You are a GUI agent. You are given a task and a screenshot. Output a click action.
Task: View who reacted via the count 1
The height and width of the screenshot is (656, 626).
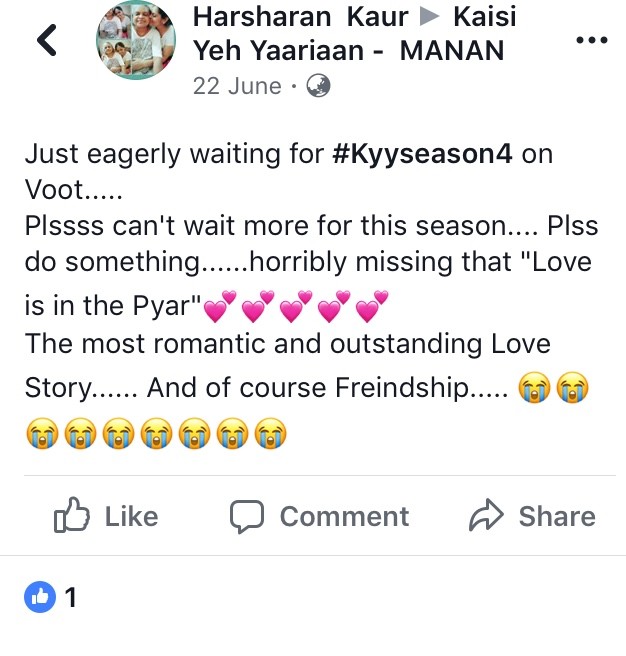pyautogui.click(x=71, y=597)
